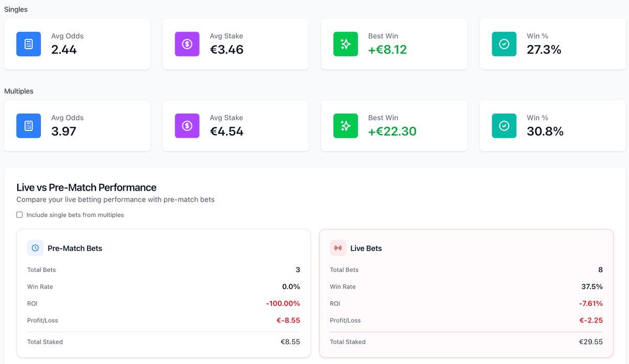Click the Multiples Avg Stake dollar icon
Screen dimensions: 629x364
point(187,126)
